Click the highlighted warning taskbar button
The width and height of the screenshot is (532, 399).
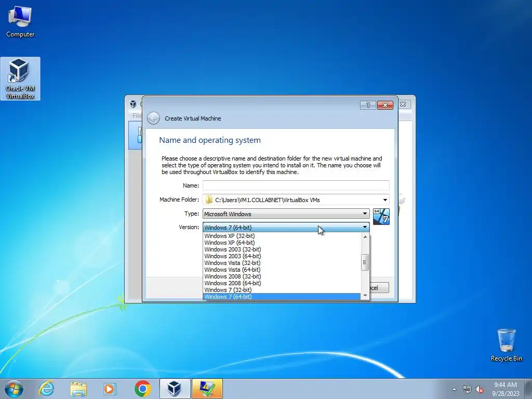207,389
